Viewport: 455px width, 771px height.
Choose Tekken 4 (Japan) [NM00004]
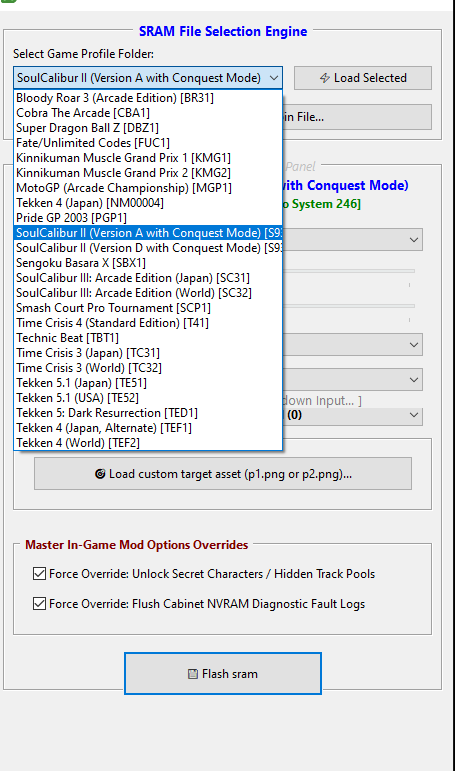click(148, 203)
